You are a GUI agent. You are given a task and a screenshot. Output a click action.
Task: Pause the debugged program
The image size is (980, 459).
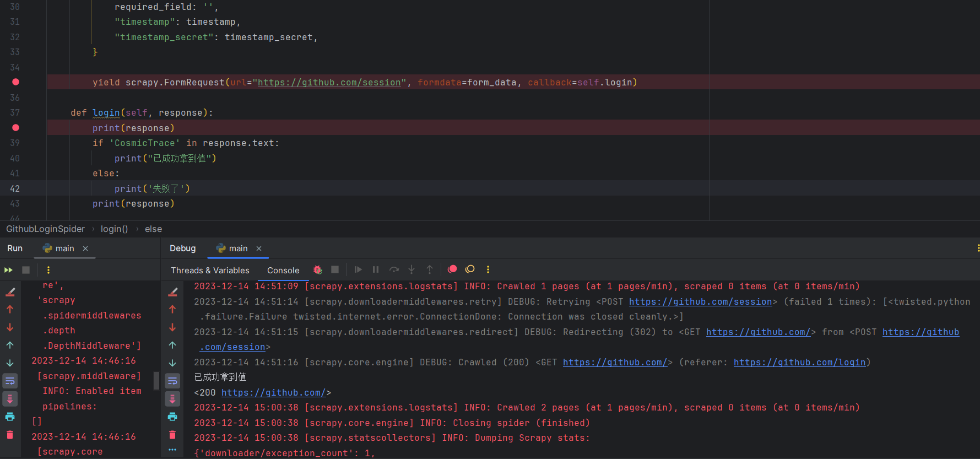pos(376,269)
